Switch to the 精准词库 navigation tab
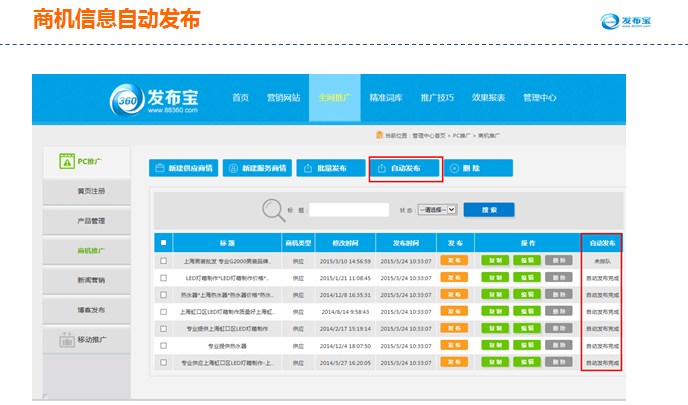This screenshot has height=405, width=688. point(386,98)
